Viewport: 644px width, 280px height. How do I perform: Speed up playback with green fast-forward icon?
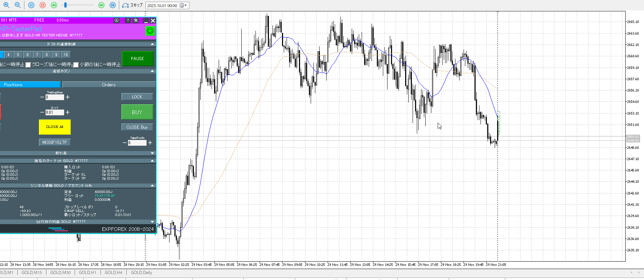(x=101, y=5)
